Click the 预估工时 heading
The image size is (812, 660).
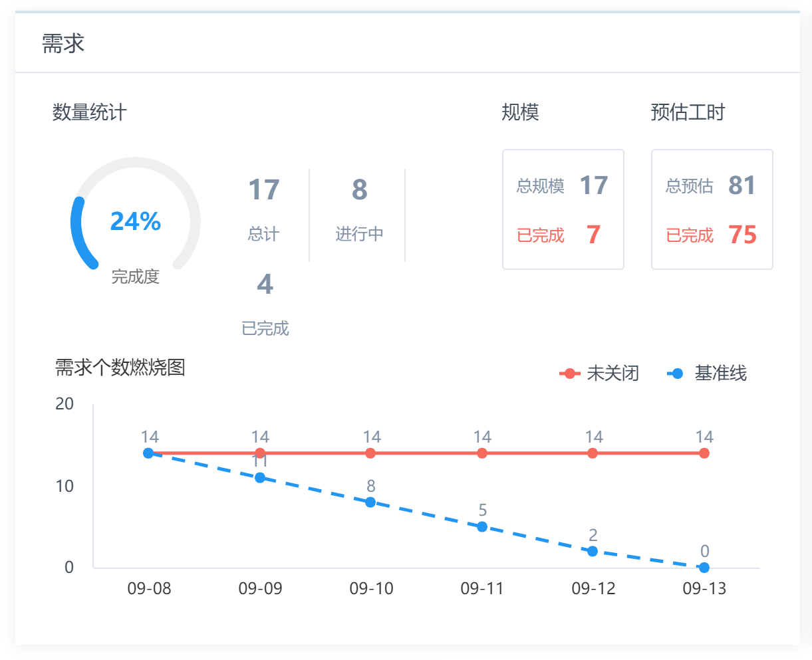point(688,112)
